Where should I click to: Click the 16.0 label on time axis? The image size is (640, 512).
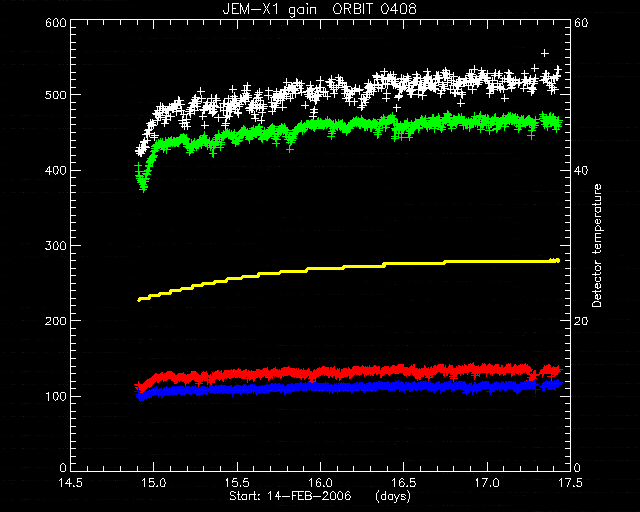tap(320, 483)
